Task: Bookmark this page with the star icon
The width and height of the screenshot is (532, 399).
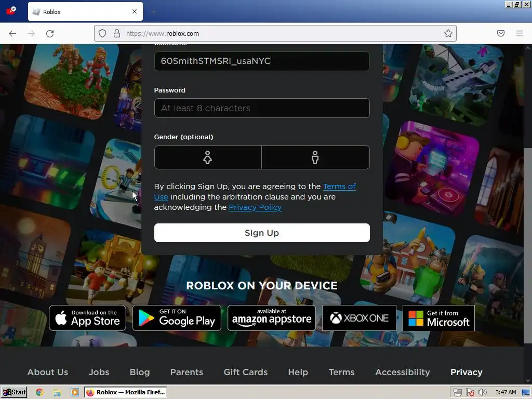Action: (448, 33)
